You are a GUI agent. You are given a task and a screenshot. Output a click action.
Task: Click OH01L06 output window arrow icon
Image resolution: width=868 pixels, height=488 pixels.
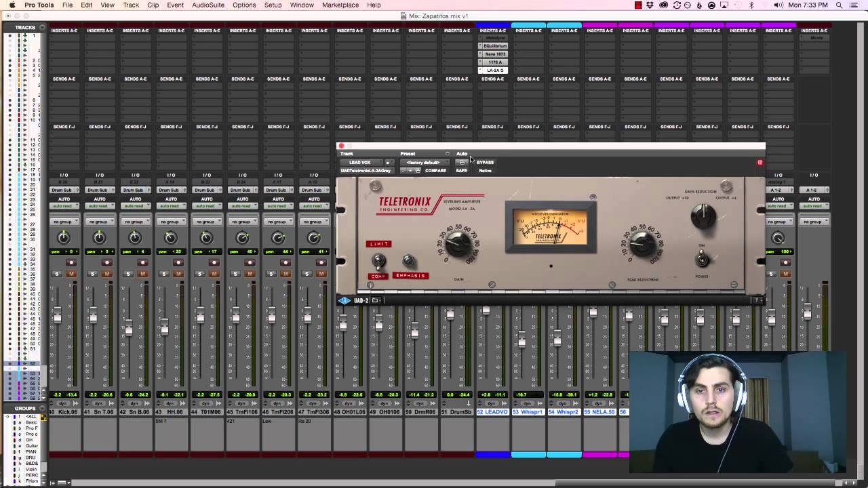pos(361,403)
